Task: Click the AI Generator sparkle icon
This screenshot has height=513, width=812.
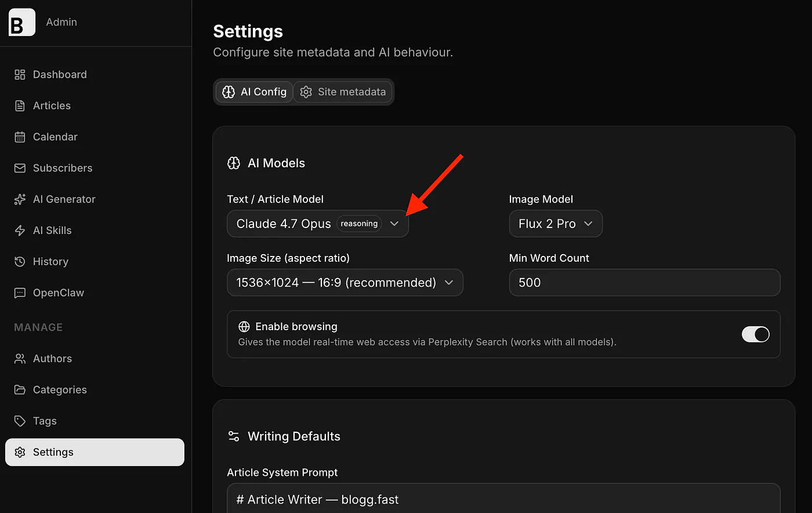Action: coord(20,199)
